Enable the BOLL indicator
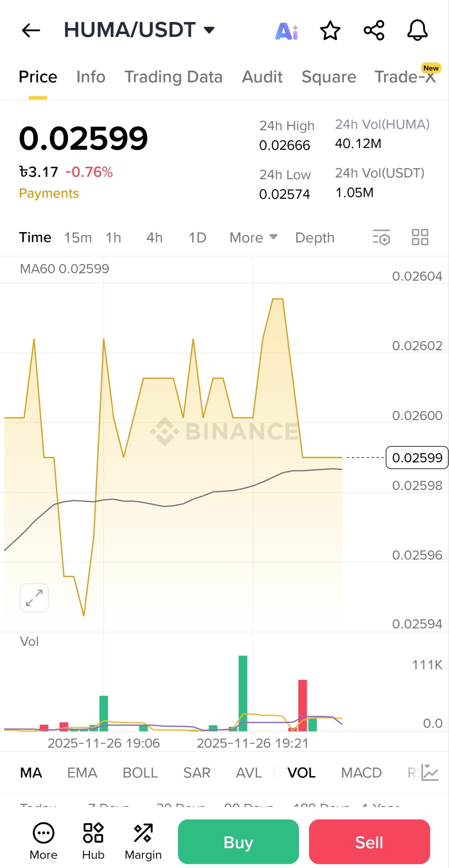The height and width of the screenshot is (868, 449). coord(140,773)
